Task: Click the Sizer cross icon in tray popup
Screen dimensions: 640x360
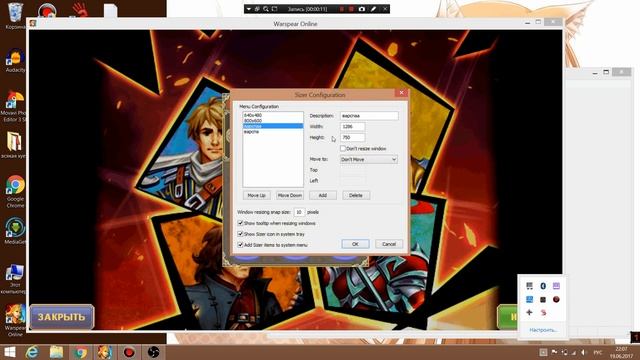Action: click(529, 313)
